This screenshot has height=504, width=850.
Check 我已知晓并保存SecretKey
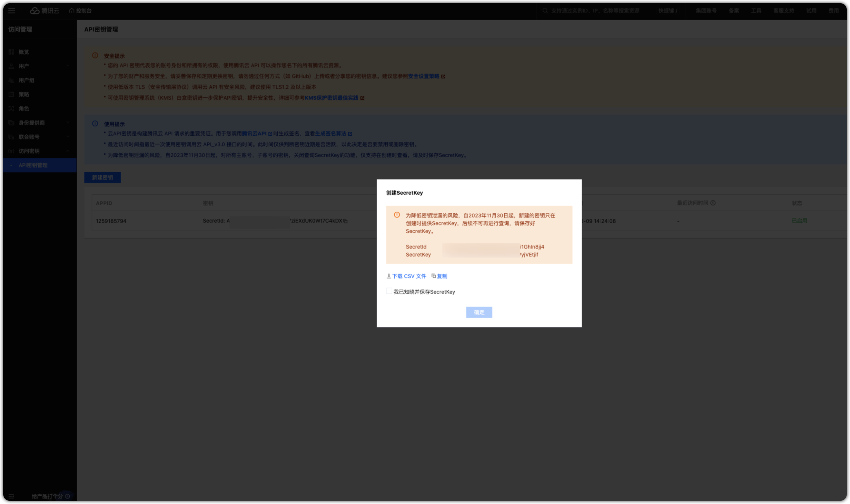[x=389, y=291]
